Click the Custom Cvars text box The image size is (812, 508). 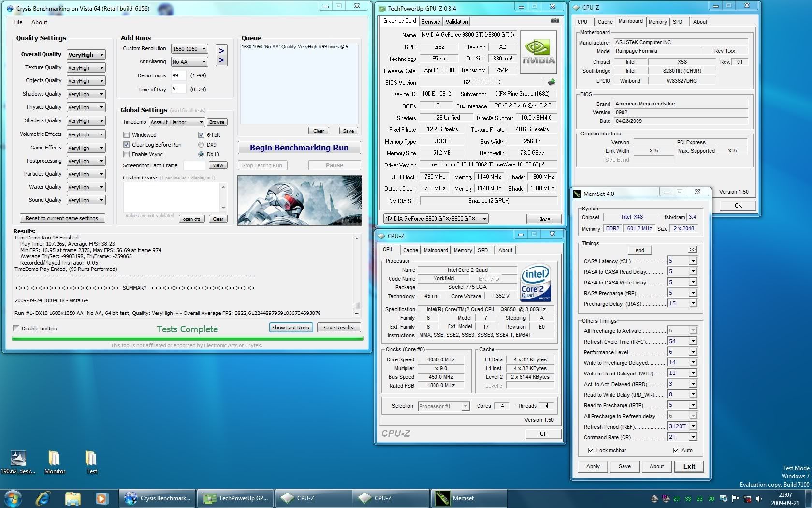(172, 197)
